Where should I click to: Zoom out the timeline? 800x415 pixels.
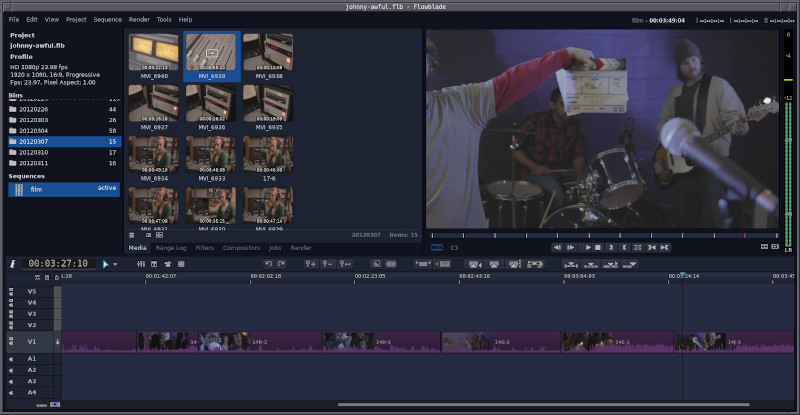[328, 264]
